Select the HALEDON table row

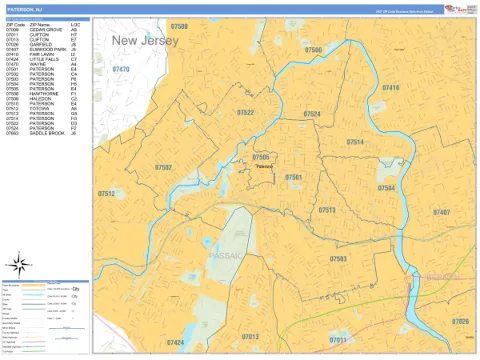pos(41,99)
